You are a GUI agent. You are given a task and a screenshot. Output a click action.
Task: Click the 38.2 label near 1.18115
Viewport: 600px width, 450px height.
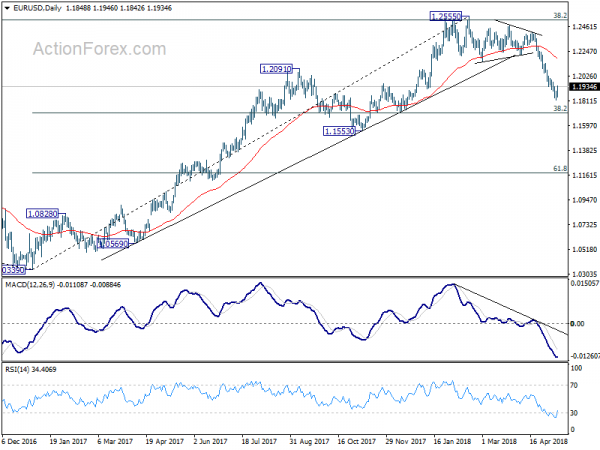pyautogui.click(x=560, y=109)
